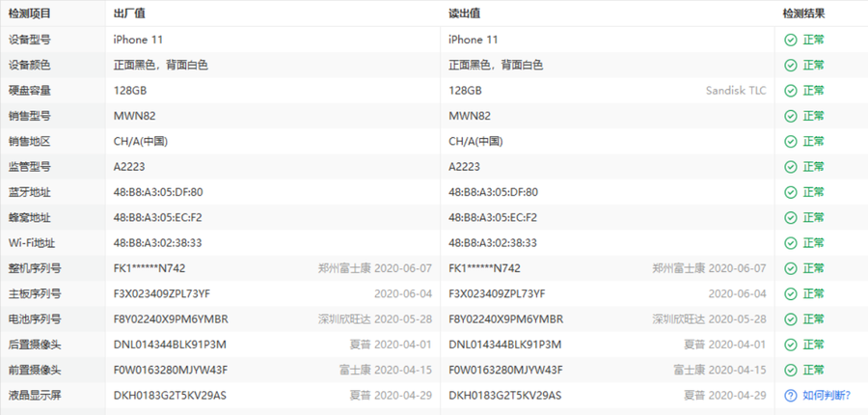868x415 pixels.
Task: Click factory Wi-Fi address 48:B8:A3:02:38:33
Action: tap(158, 243)
